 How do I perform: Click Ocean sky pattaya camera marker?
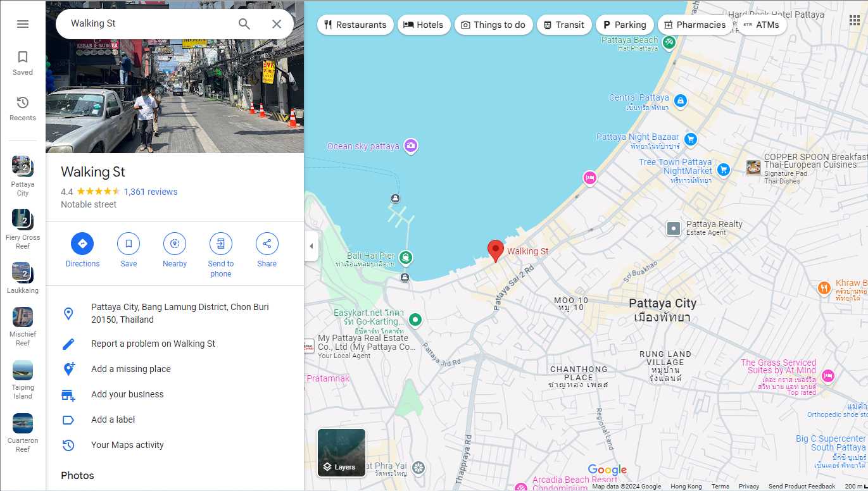(x=411, y=146)
